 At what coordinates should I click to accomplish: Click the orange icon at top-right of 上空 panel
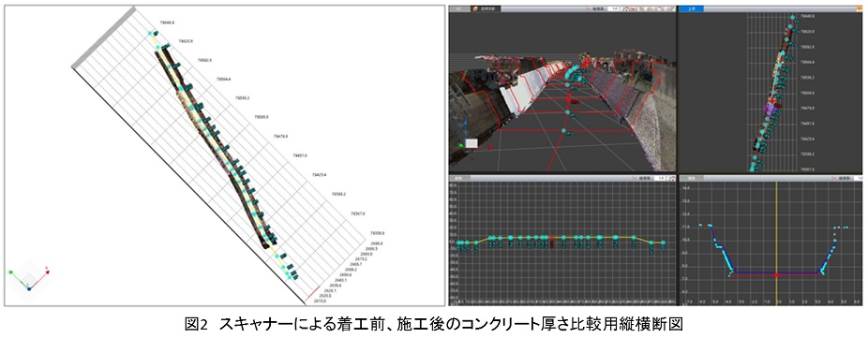point(860,8)
